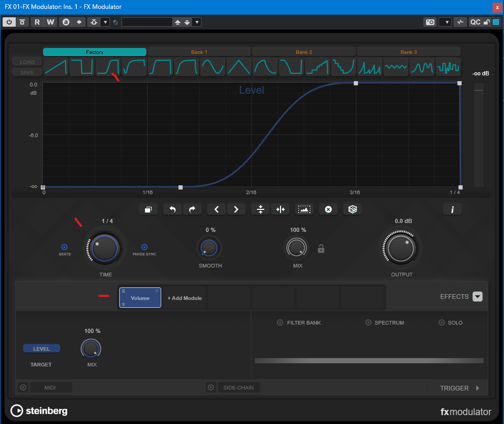Click the waveform icon beside QC
504x424 pixels.
tap(460, 22)
